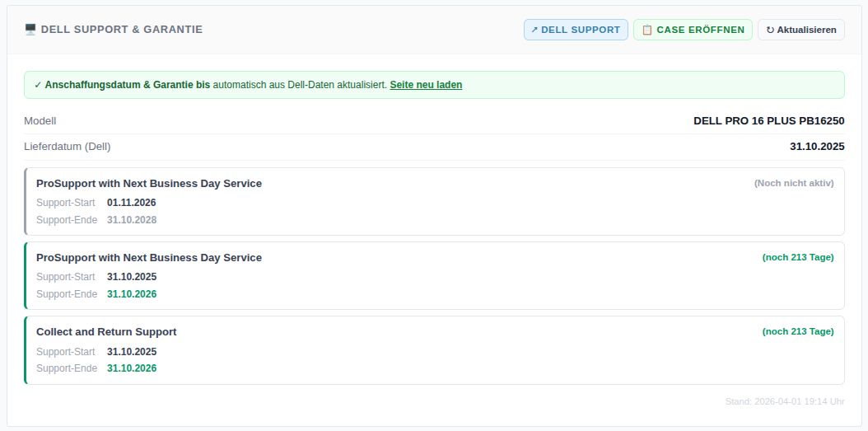Click the 'Anschaffungsdatum & Garantie bis' bold text

[128, 85]
